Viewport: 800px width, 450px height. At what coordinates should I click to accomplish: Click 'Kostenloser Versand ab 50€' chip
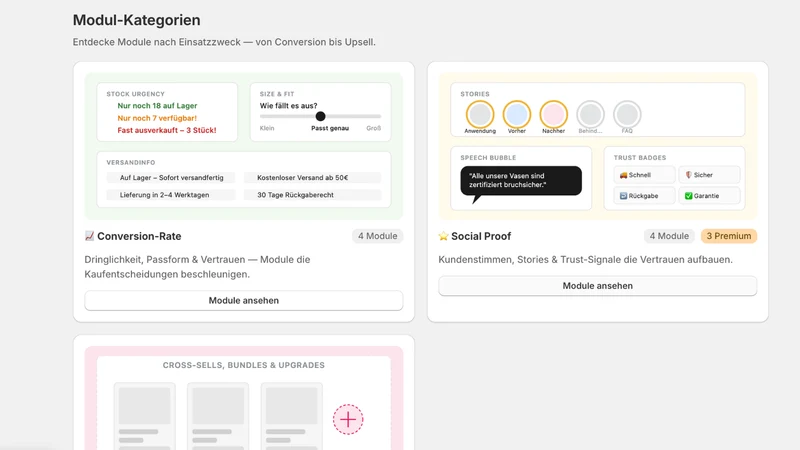[x=312, y=178]
